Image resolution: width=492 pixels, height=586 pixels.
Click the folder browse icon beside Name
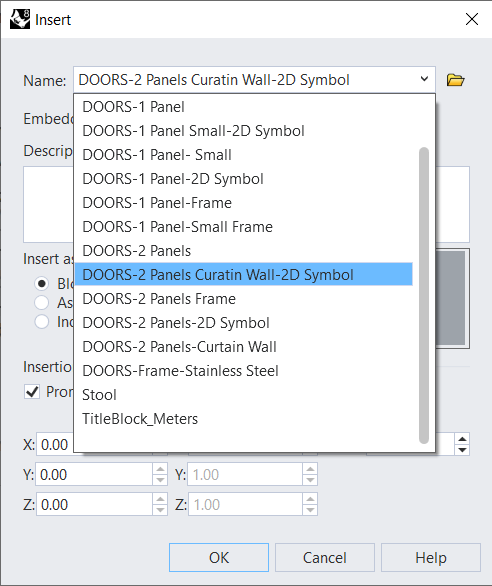click(455, 80)
